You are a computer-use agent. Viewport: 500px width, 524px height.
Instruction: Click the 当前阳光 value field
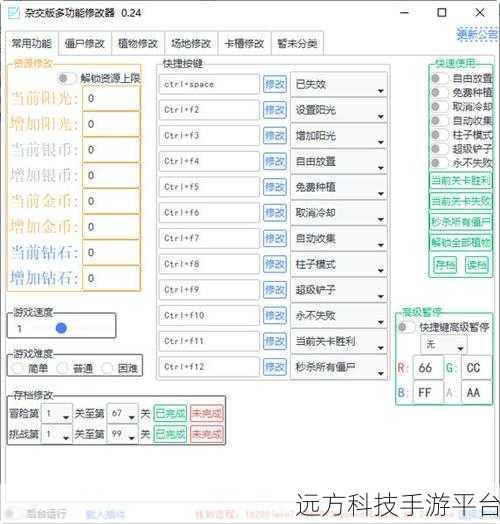pyautogui.click(x=111, y=99)
